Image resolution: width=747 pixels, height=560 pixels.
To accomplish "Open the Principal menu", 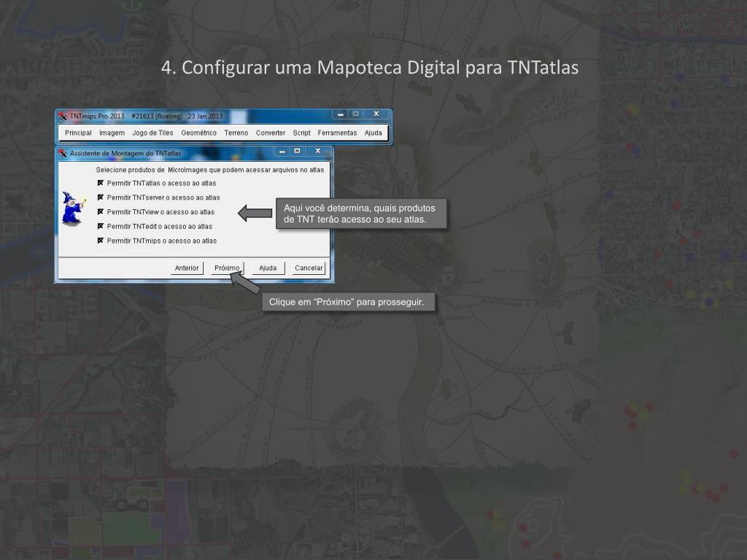I will tap(78, 133).
